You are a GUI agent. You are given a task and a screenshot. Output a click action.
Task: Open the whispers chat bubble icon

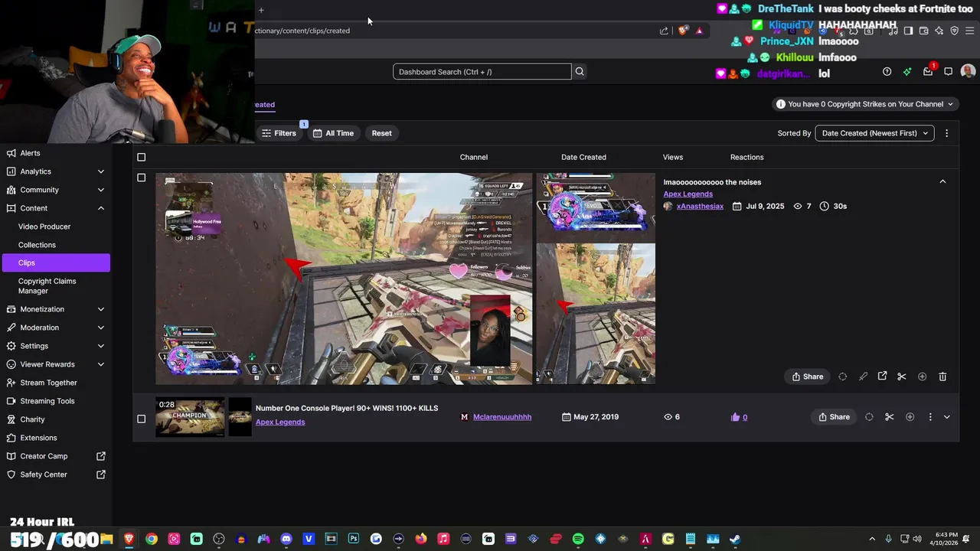[948, 72]
